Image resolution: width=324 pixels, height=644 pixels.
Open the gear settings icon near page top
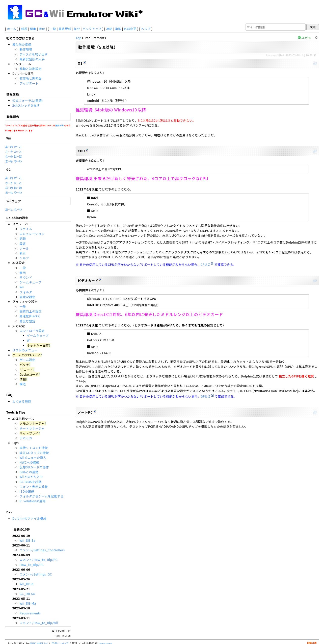click(316, 38)
